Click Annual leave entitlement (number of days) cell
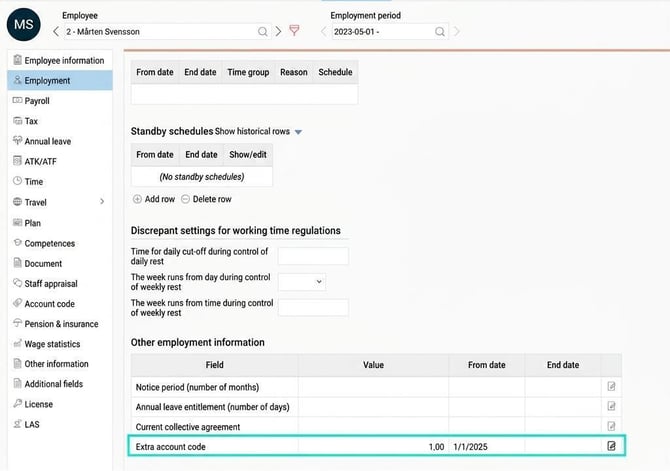Screen dimensions: 670x471 (x=215, y=407)
